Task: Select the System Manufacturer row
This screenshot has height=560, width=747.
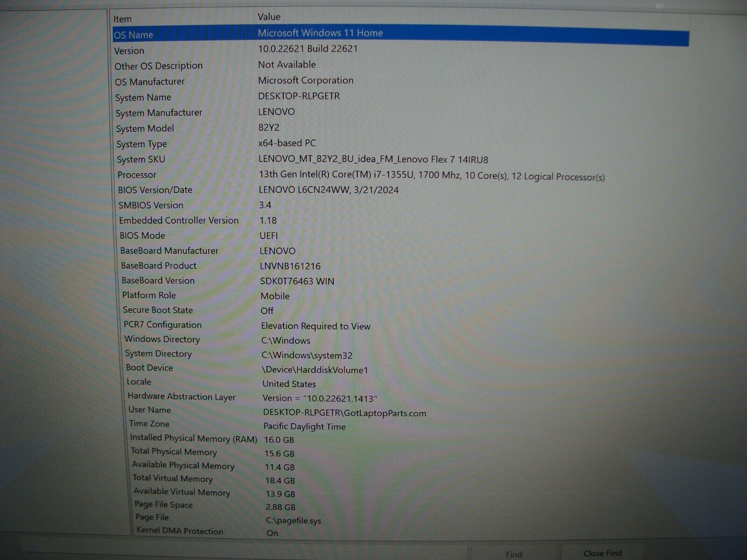Action: pyautogui.click(x=159, y=113)
